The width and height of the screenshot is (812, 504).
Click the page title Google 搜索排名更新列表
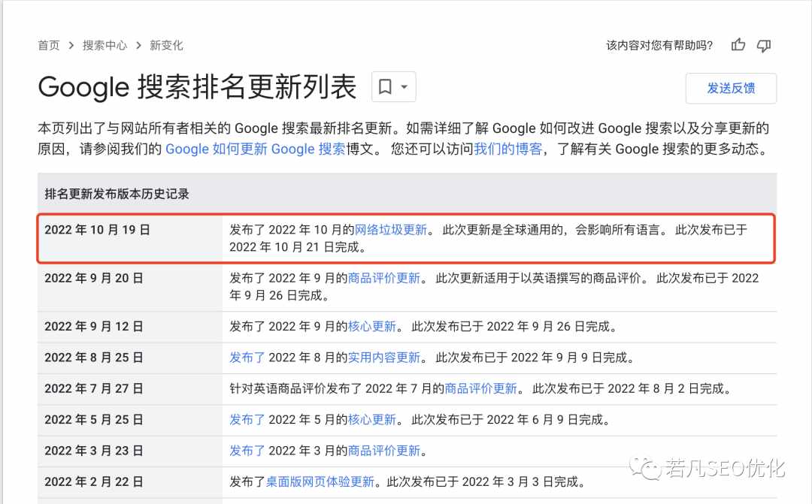197,86
